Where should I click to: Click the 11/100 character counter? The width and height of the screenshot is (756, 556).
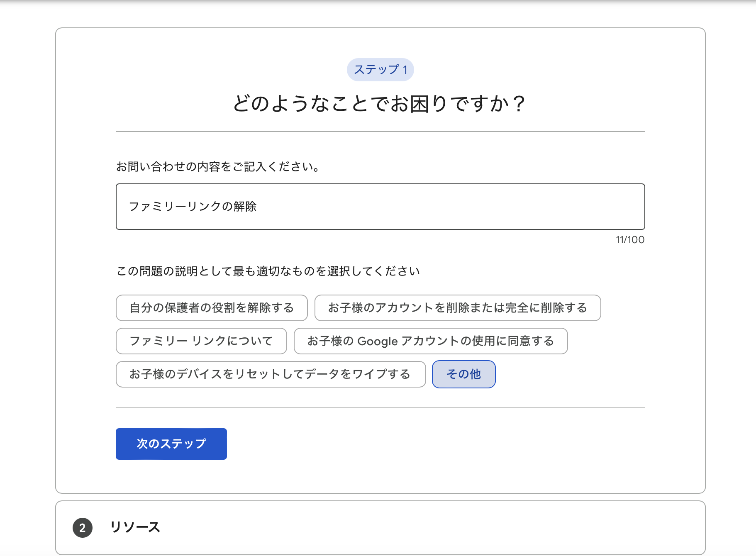coord(629,240)
